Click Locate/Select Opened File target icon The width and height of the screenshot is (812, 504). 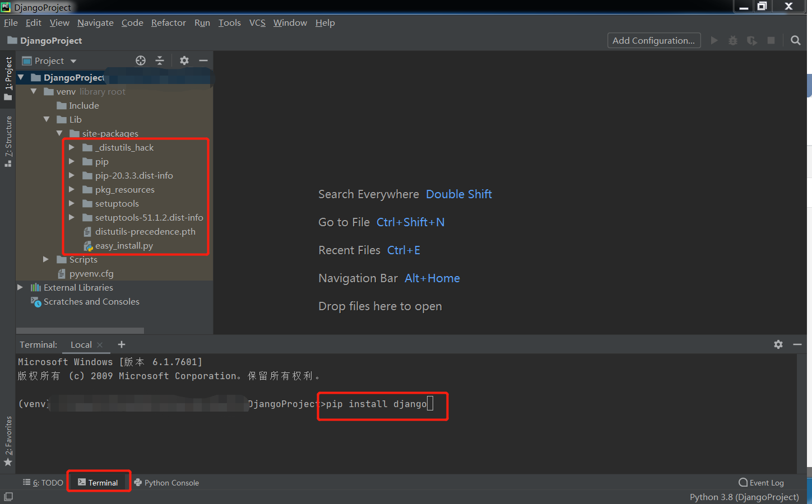coord(141,60)
